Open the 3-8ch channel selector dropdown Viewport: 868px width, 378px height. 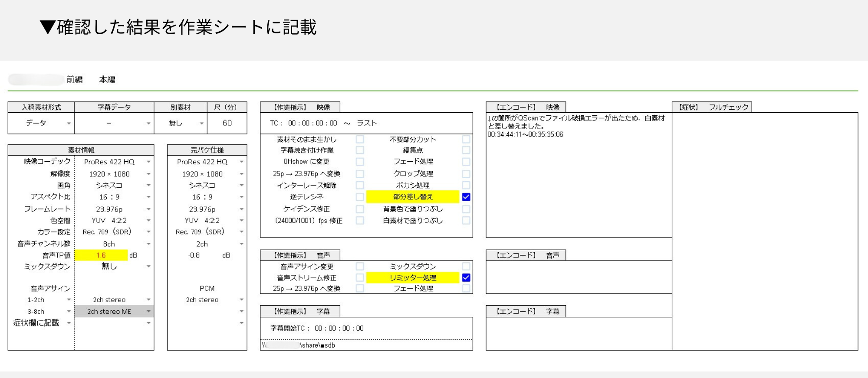[x=69, y=311]
